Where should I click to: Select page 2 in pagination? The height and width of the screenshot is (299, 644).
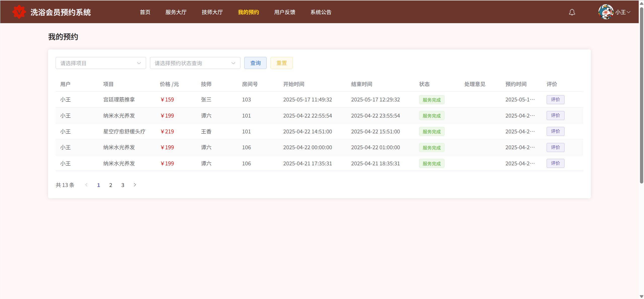click(111, 185)
